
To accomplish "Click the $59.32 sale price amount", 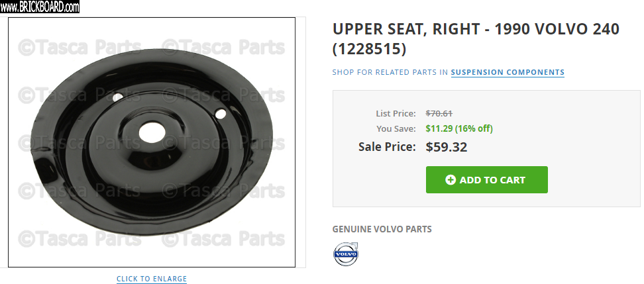I will coord(446,147).
